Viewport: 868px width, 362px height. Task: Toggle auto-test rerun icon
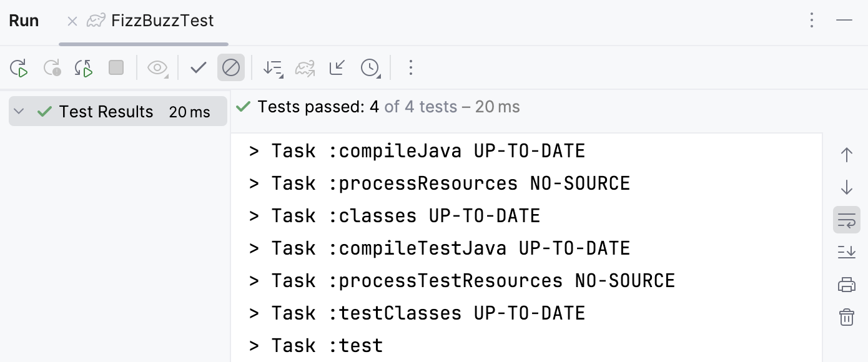(x=84, y=67)
